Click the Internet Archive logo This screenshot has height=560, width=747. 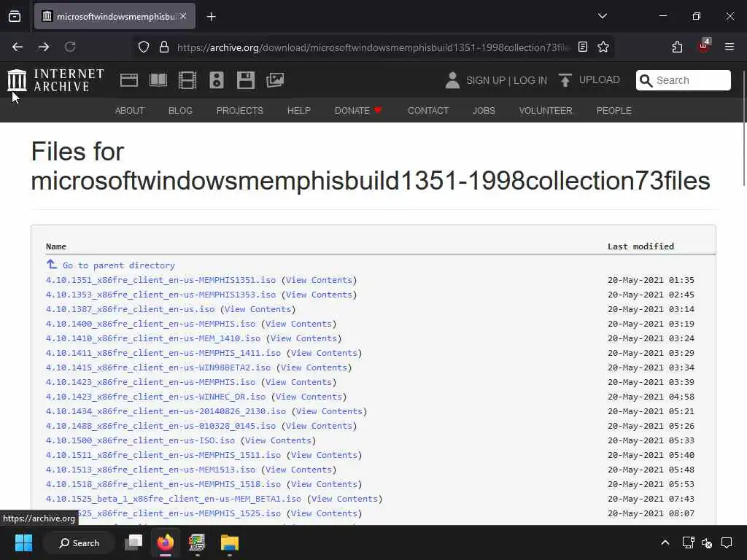point(55,80)
